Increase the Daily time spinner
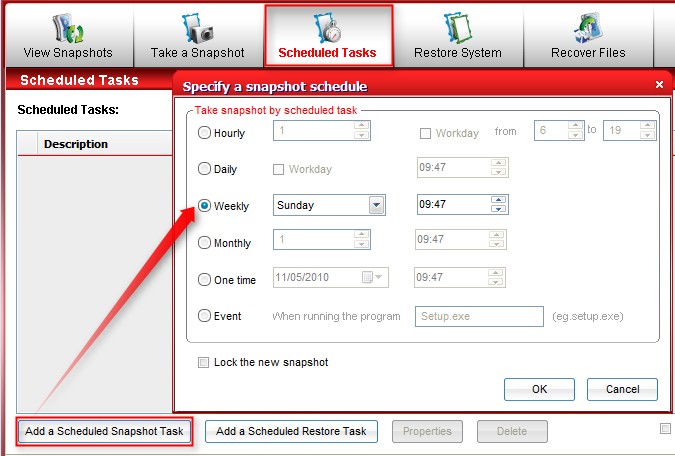This screenshot has height=456, width=675. (x=499, y=163)
